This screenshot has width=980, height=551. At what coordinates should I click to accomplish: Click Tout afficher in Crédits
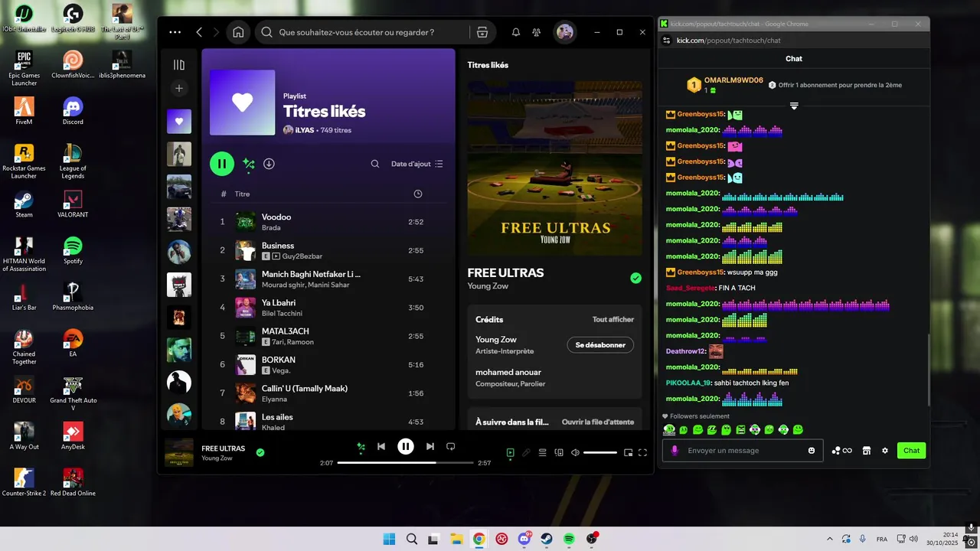pyautogui.click(x=613, y=319)
